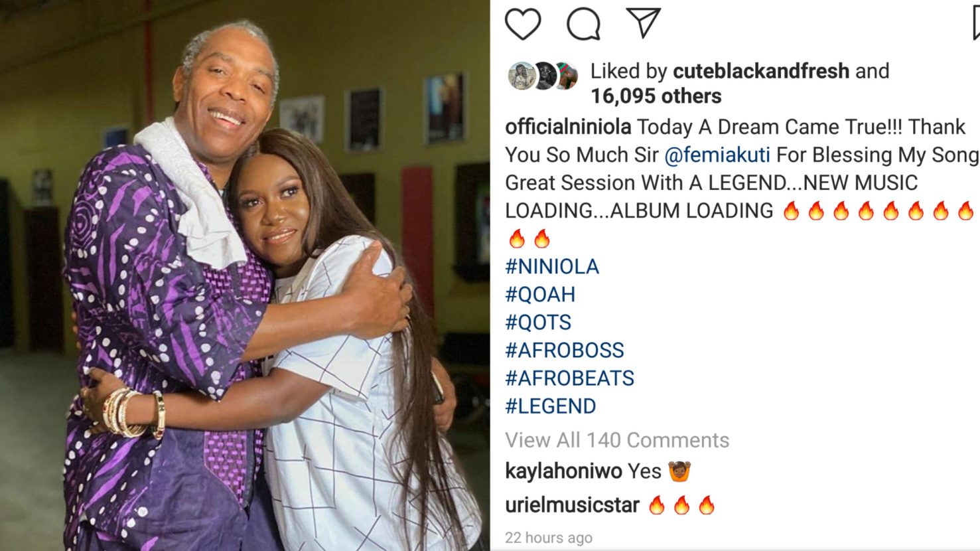Open the #AFROBEATS hashtag
The height and width of the screenshot is (551, 980).
[x=569, y=378]
